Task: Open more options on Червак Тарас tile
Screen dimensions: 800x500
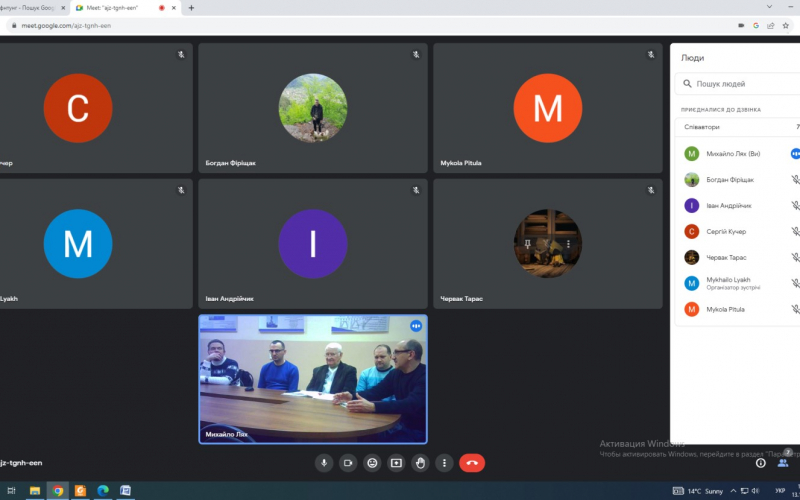Action: [568, 244]
